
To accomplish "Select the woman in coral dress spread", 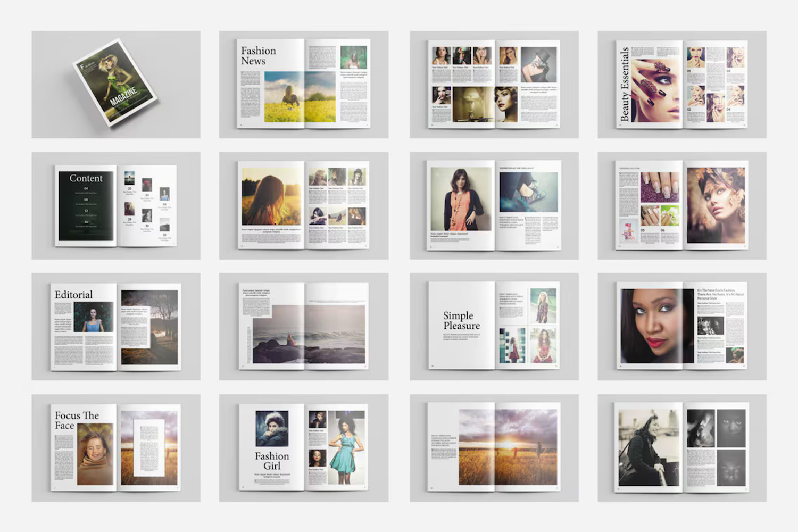I will tap(494, 206).
